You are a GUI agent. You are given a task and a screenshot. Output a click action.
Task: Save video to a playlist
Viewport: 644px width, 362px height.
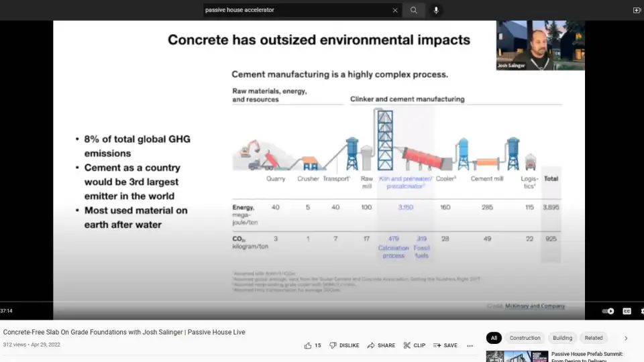445,345
